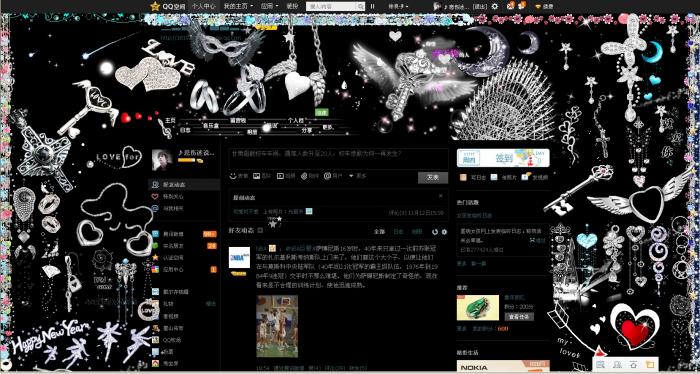Expand the 应用 dropdown menu

click(269, 6)
